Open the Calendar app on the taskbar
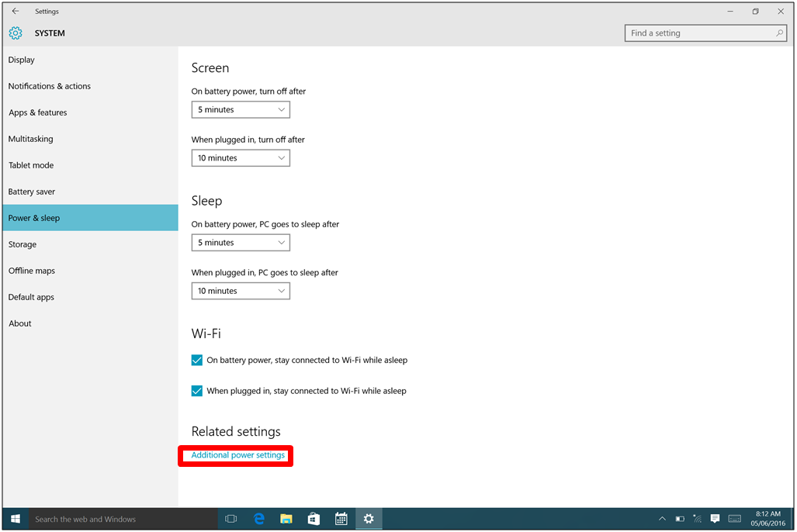This screenshot has width=797, height=532. [x=341, y=519]
